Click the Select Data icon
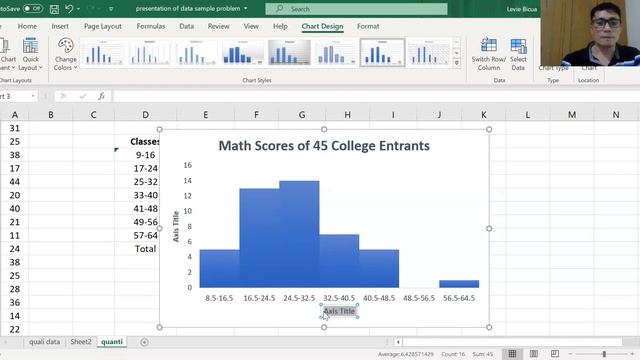Viewport: 640px width, 360px height. click(x=518, y=54)
